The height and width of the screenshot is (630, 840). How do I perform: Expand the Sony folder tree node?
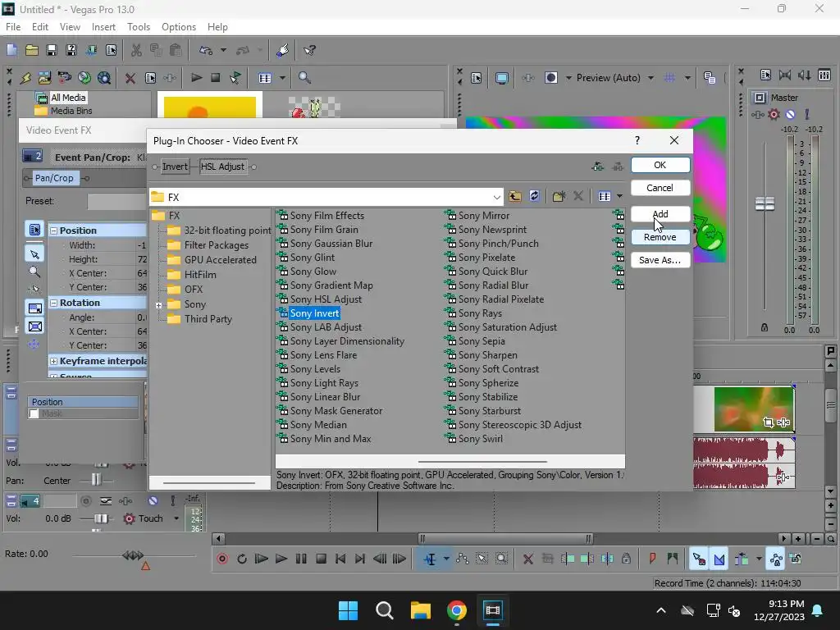click(158, 305)
